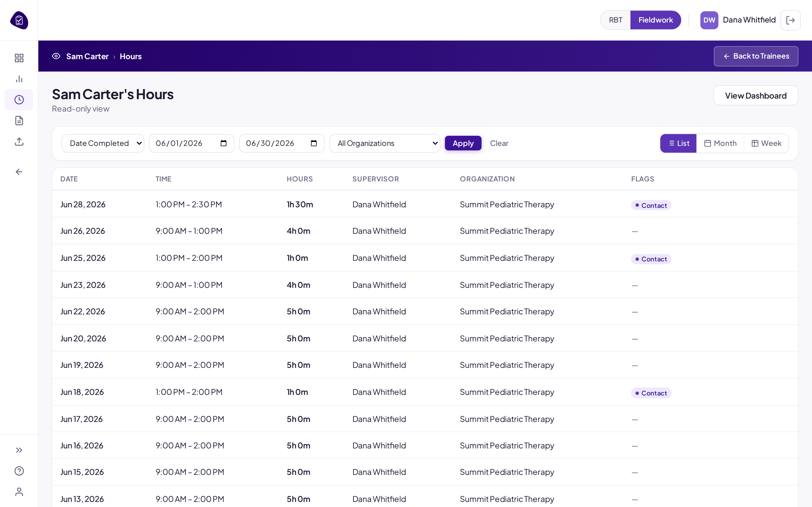Open the document icon in sidebar

(x=19, y=120)
